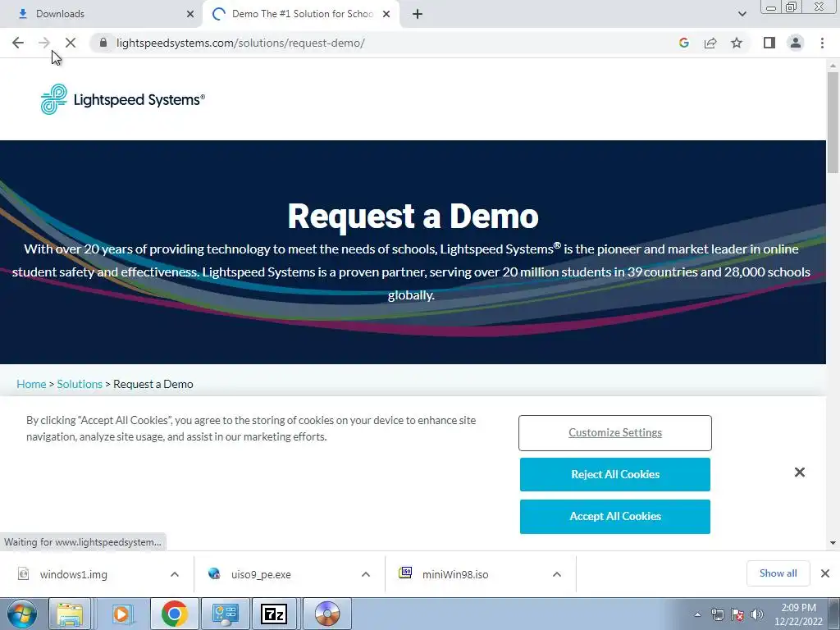Select the Demo The #1 Solution tab

point(302,14)
